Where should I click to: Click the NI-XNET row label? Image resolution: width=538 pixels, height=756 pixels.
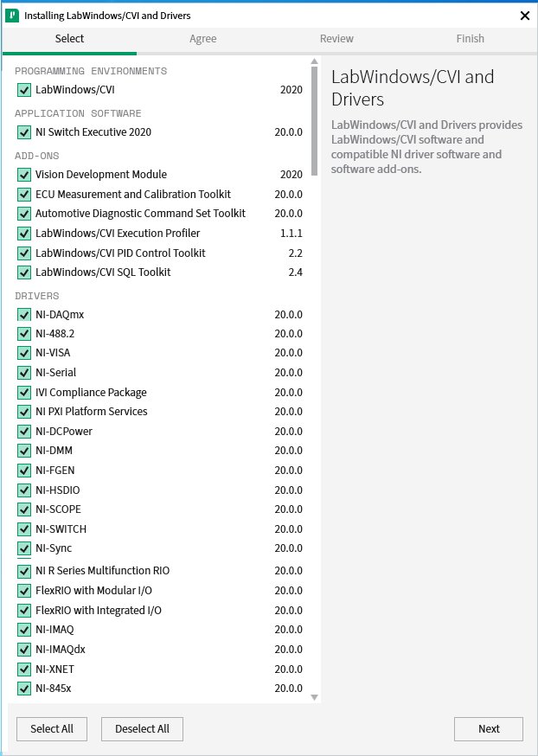[55, 670]
